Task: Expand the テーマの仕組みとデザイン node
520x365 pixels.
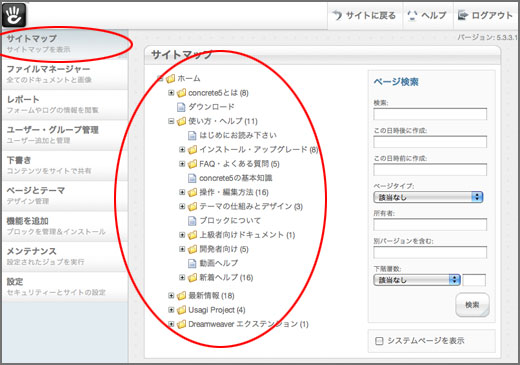Action: click(182, 206)
